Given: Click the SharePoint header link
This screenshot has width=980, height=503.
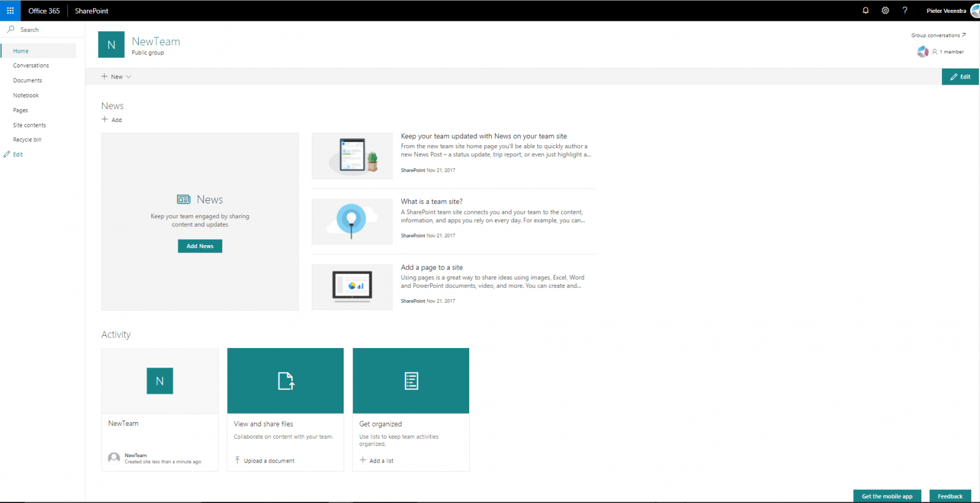Looking at the screenshot, I should click(92, 10).
